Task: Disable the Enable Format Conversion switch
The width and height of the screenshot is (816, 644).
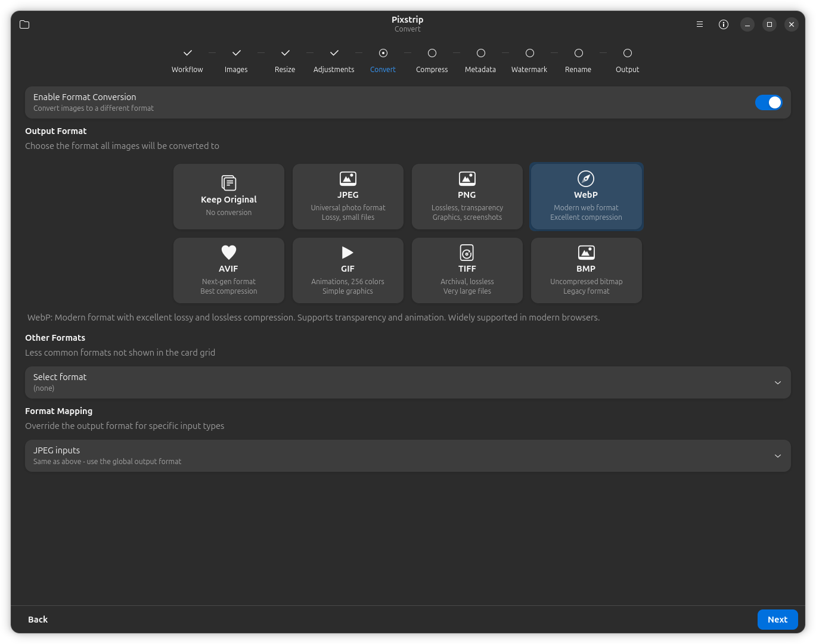Action: [768, 102]
